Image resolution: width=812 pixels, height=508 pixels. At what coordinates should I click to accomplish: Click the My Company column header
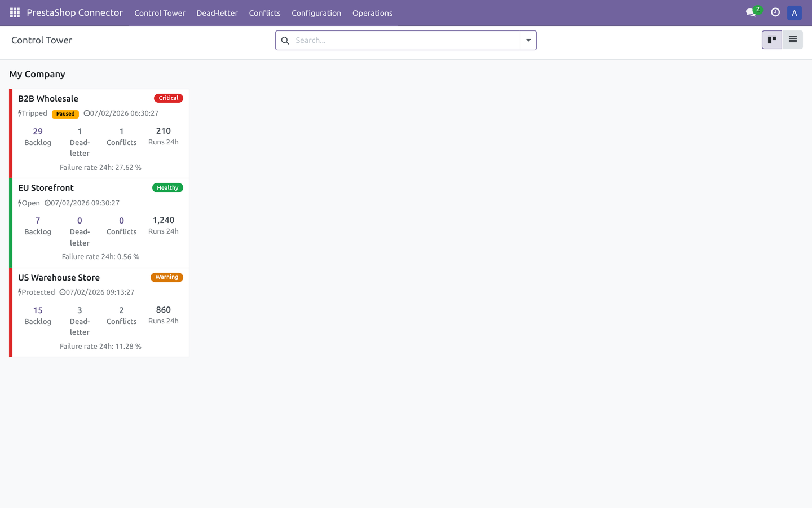pyautogui.click(x=37, y=74)
